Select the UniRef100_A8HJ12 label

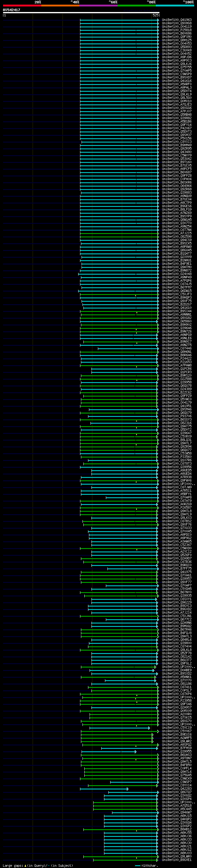tap(177, 850)
